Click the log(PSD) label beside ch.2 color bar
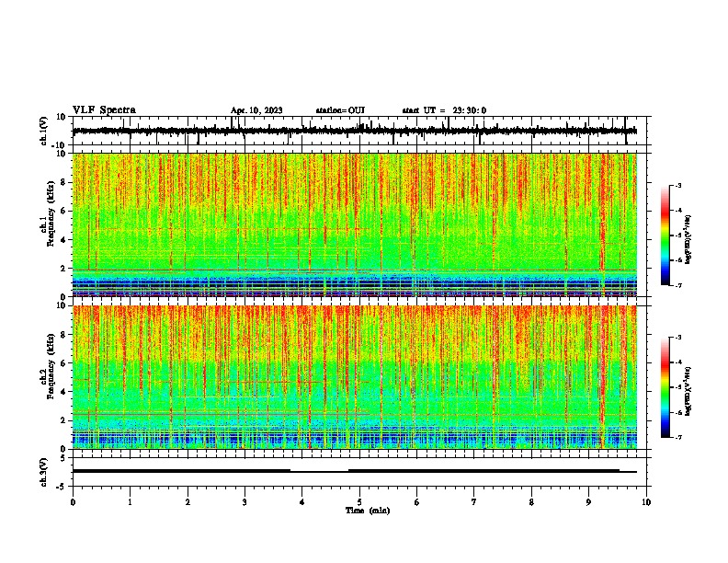Viewport: 728px width, 563px height. click(x=688, y=391)
